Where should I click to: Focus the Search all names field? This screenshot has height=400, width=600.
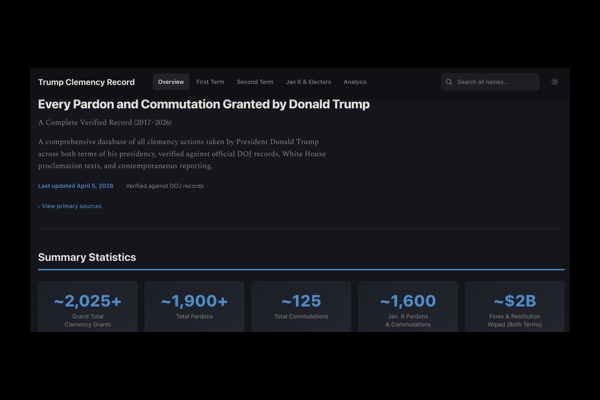pyautogui.click(x=495, y=82)
